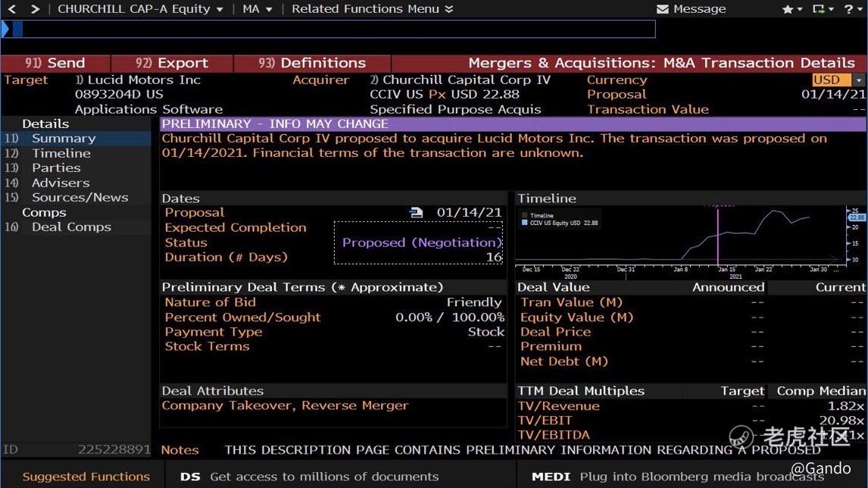Click the 91) Send button
The height and width of the screenshot is (488, 868).
tap(55, 63)
